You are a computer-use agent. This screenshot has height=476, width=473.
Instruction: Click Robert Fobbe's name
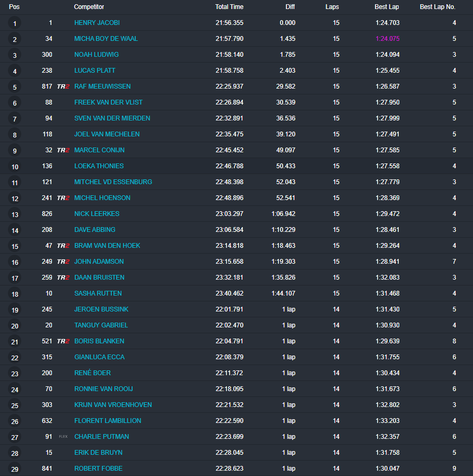(98, 469)
